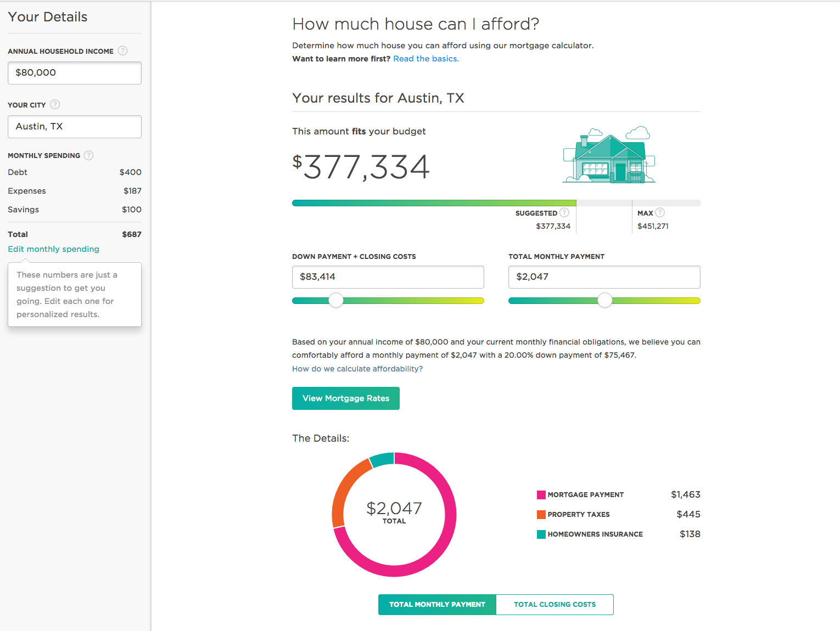Open How do we calculate affordability link
The image size is (840, 631).
357,369
